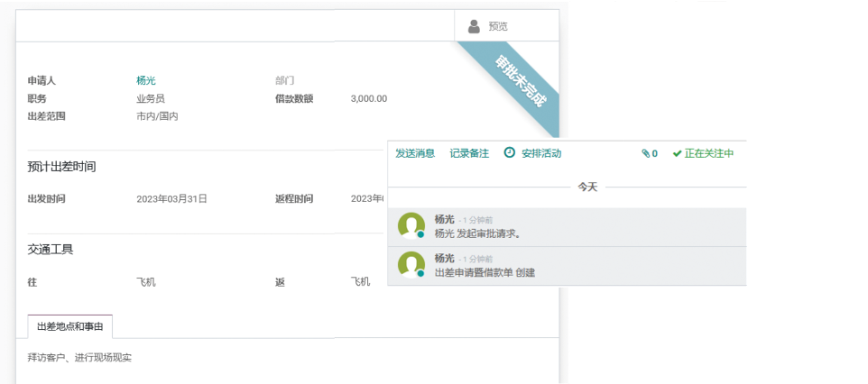Select the 借款数额 value 3,000.00
868x384 pixels.
click(368, 98)
